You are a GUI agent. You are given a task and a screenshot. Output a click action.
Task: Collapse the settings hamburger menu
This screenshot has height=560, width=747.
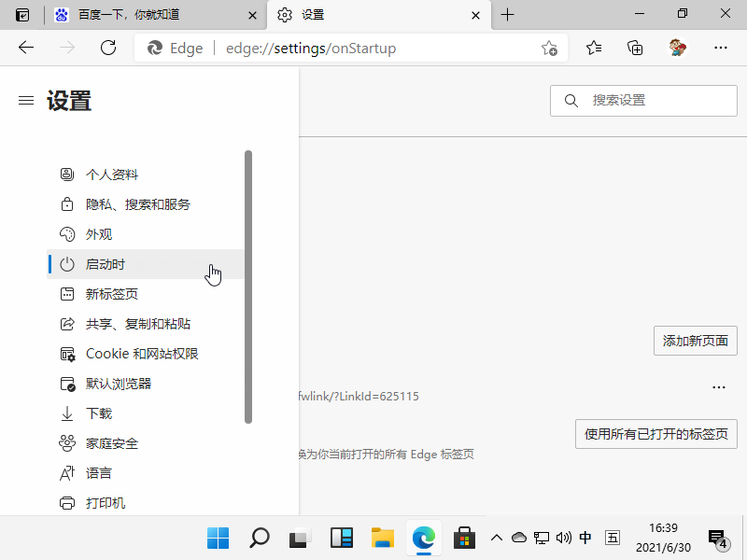click(26, 101)
